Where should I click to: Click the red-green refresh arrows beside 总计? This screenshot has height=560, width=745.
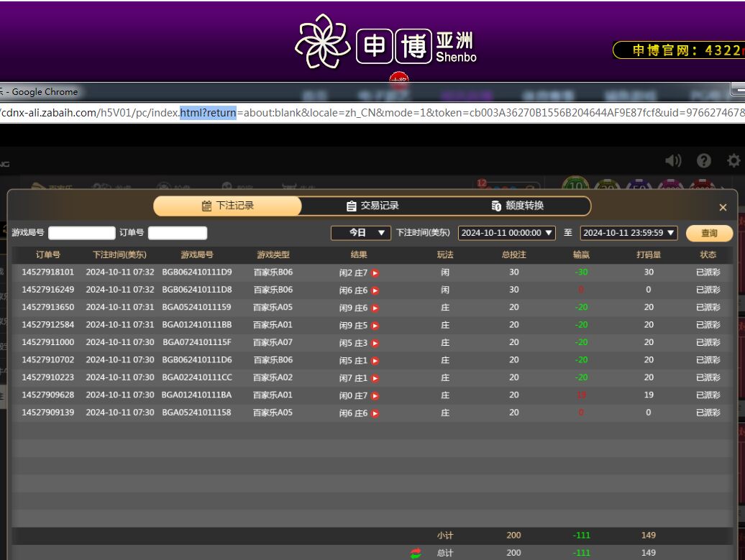point(416,553)
